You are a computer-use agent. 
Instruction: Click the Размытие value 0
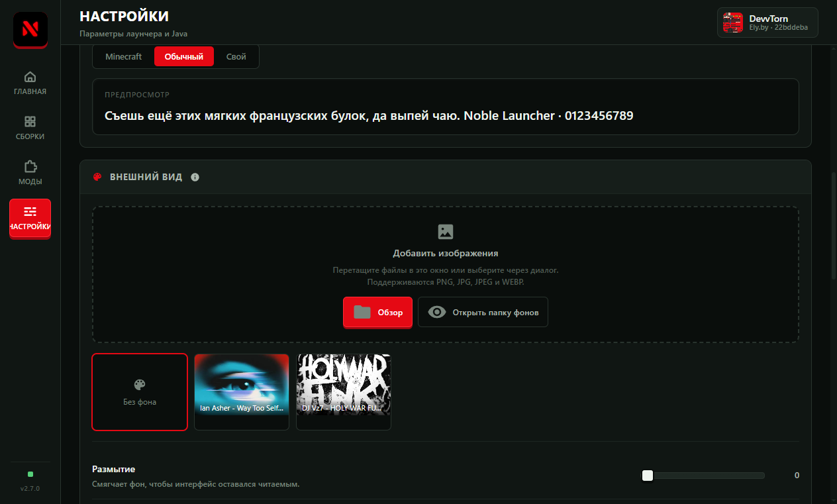pyautogui.click(x=797, y=476)
